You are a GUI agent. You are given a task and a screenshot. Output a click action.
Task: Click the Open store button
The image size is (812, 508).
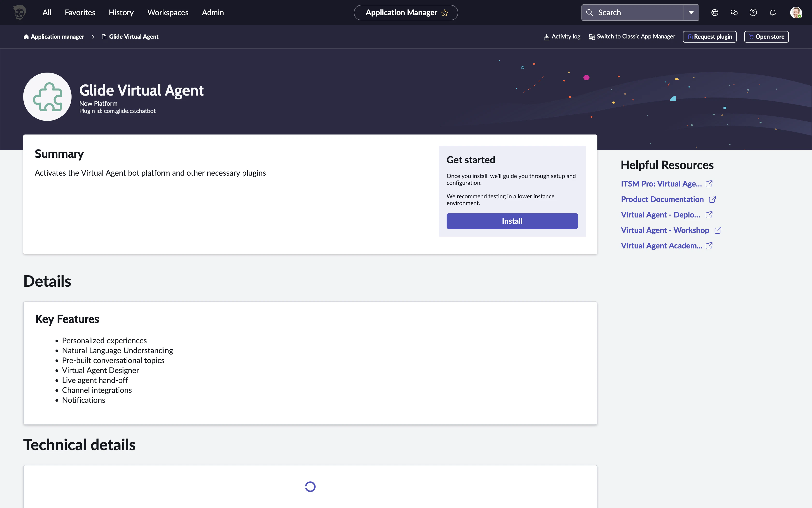[x=766, y=37]
